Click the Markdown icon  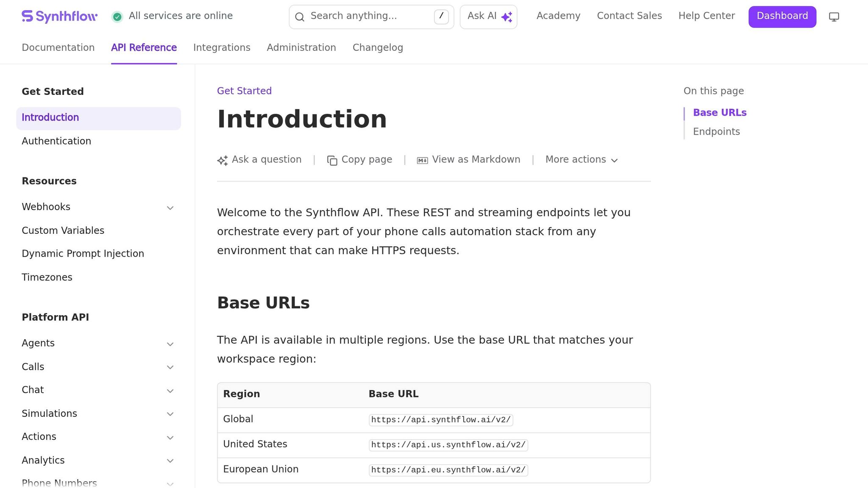click(x=423, y=160)
